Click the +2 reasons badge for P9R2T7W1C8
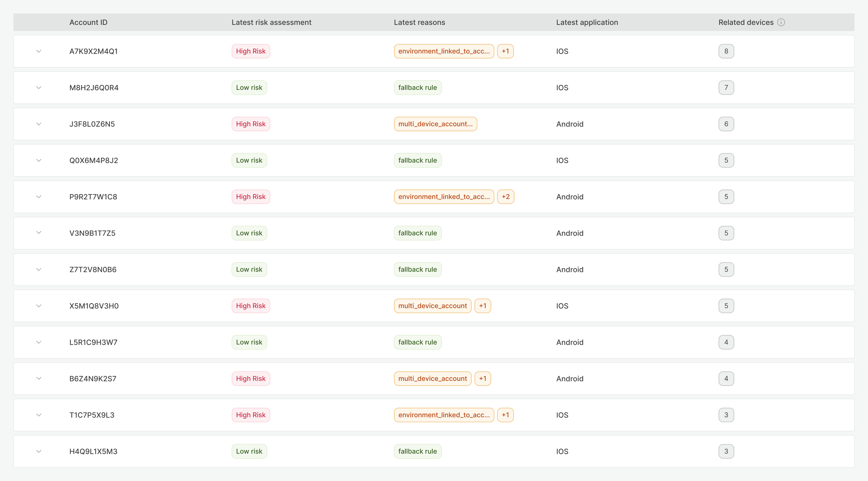The image size is (868, 481). [505, 197]
